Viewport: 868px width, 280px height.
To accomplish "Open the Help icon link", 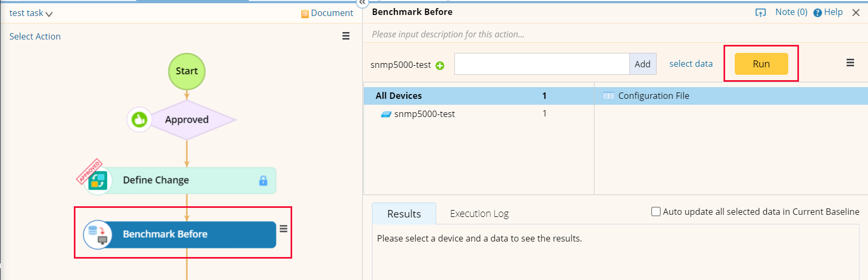I will click(x=818, y=13).
